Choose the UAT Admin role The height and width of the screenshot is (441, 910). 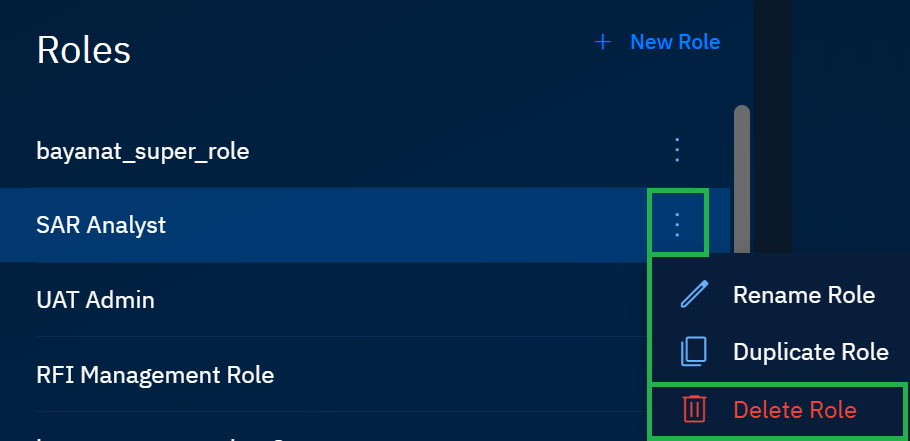coord(95,300)
